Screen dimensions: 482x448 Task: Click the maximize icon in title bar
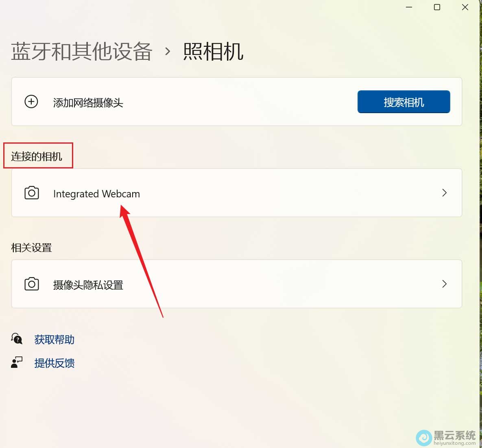(x=437, y=7)
